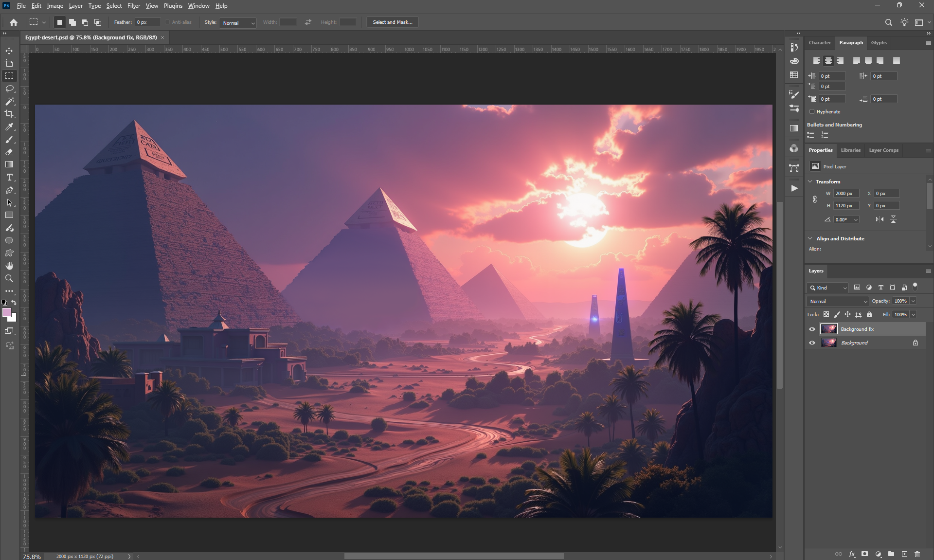The height and width of the screenshot is (560, 934).
Task: Click the Select and Mask button
Action: click(x=392, y=22)
